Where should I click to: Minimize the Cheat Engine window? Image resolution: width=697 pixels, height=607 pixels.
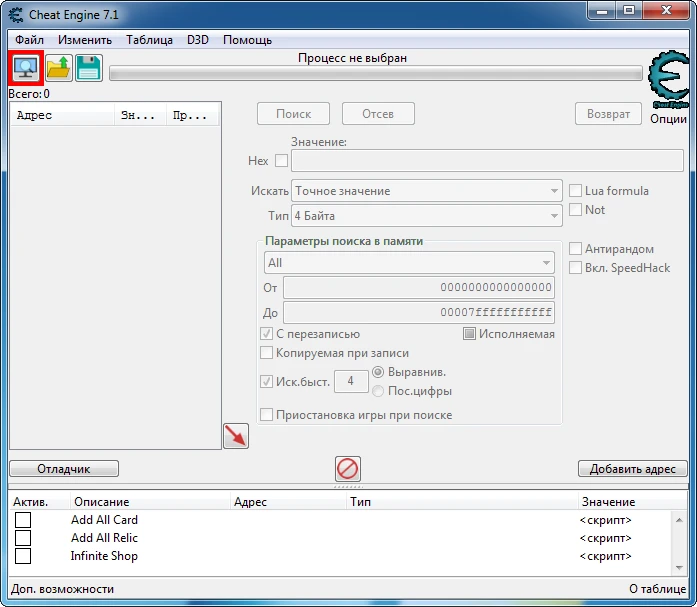[x=601, y=11]
